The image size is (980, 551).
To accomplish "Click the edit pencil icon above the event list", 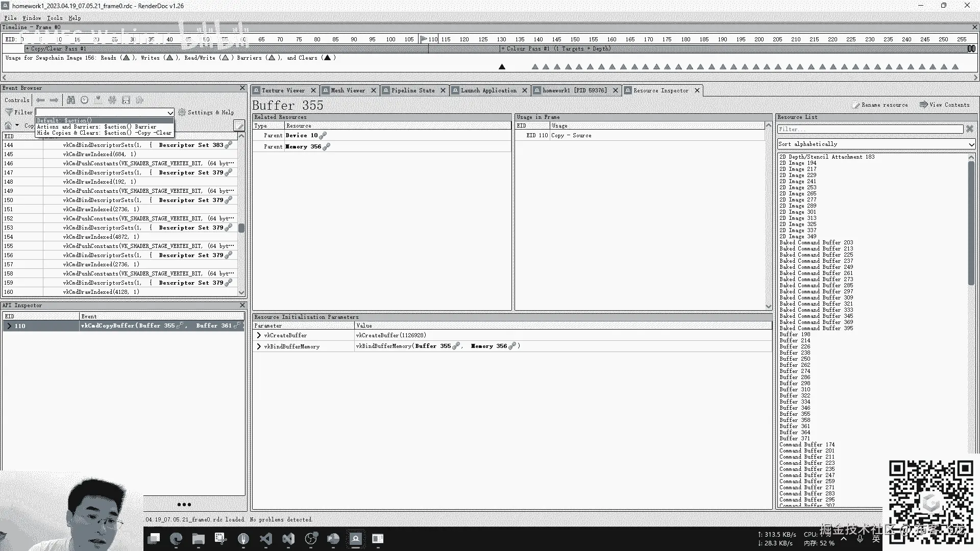I will (238, 126).
